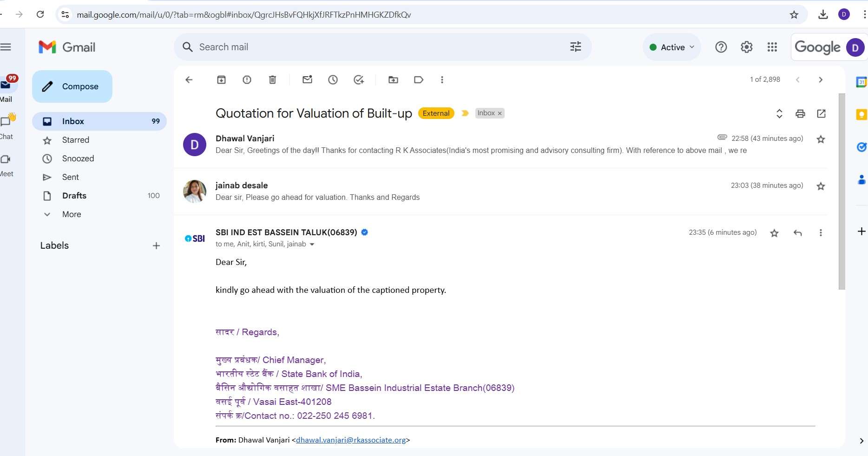This screenshot has width=868, height=456.
Task: Open Gmail support help icon
Action: pos(721,47)
